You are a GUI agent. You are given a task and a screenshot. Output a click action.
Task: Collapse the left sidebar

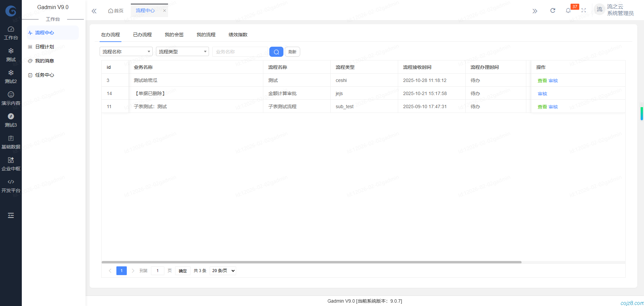94,11
